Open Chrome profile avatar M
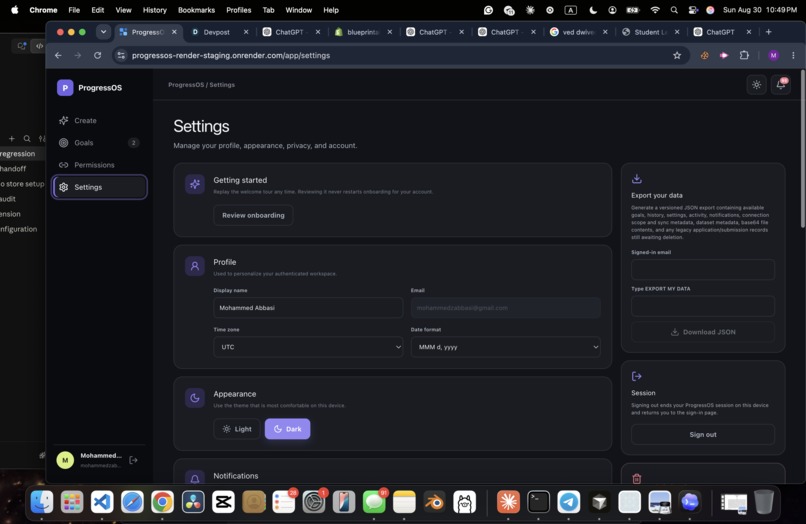The width and height of the screenshot is (806, 524). click(773, 55)
